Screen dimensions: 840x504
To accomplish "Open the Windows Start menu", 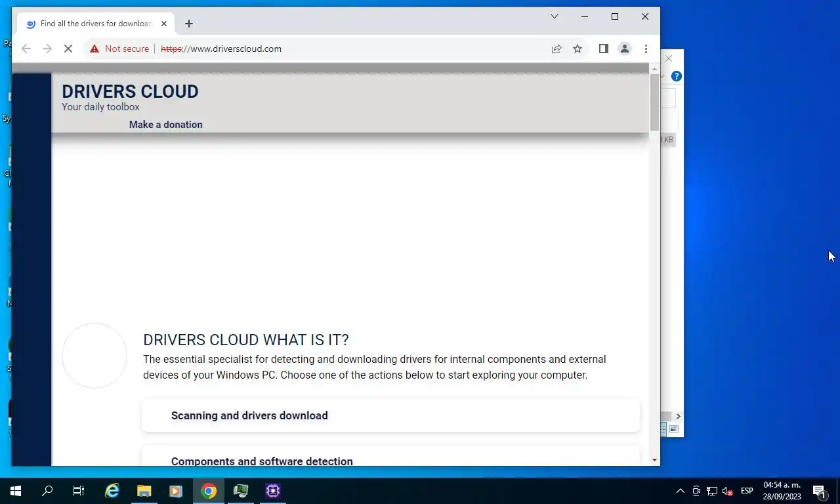I will [16, 491].
